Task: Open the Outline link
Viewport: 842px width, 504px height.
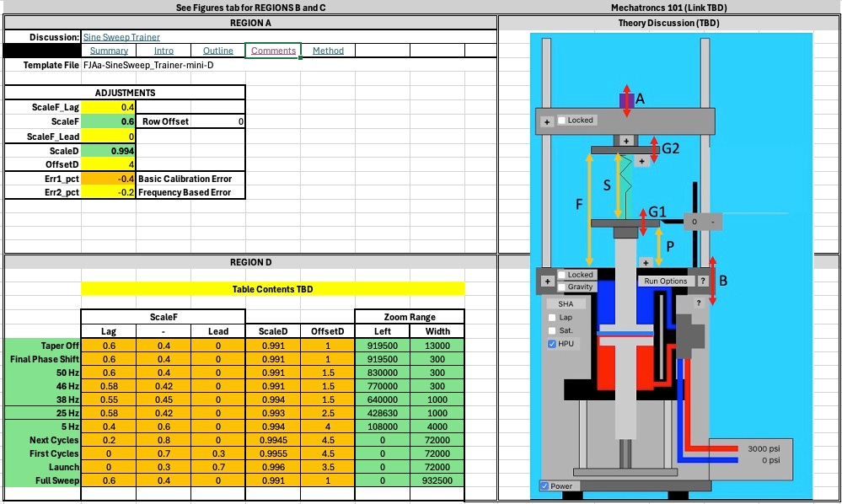Action: click(x=218, y=51)
